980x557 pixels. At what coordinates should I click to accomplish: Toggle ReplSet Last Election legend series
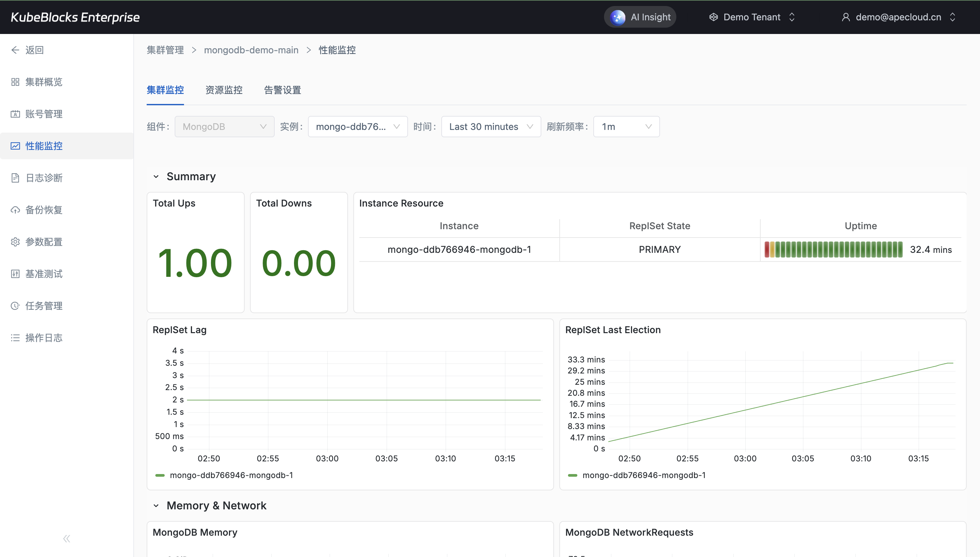(643, 475)
